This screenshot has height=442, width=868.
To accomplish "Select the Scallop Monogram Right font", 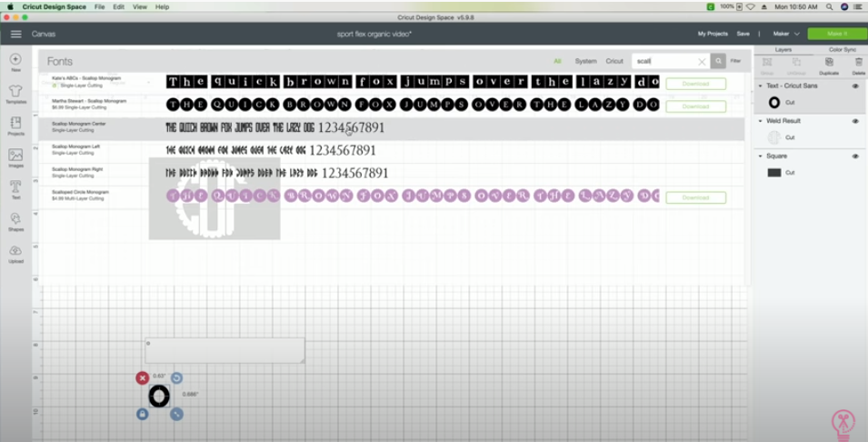I will 392,174.
